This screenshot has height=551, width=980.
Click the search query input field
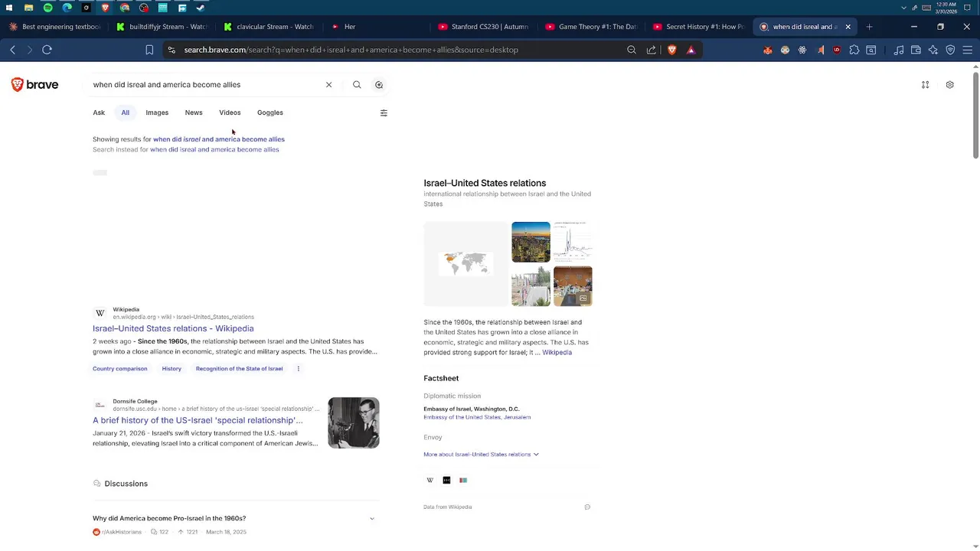tap(205, 85)
